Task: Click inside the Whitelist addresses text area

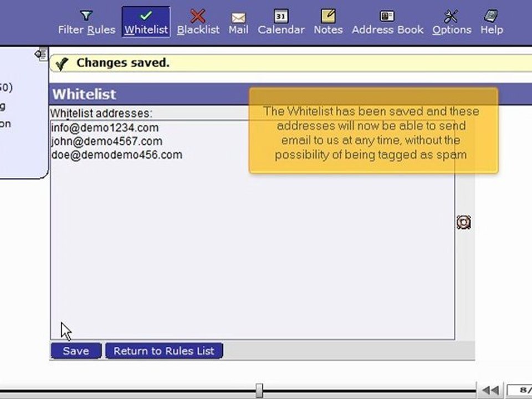Action: tap(253, 229)
